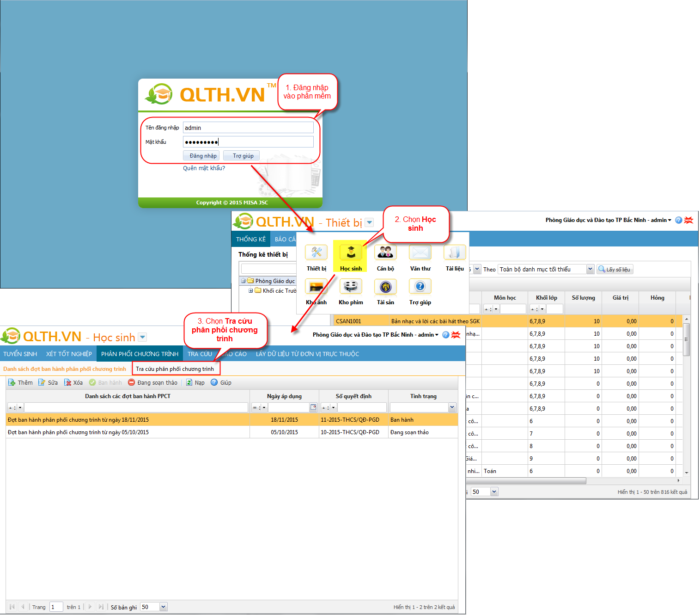Open the TRA CỨU menu
The height and width of the screenshot is (615, 700).
coord(200,354)
